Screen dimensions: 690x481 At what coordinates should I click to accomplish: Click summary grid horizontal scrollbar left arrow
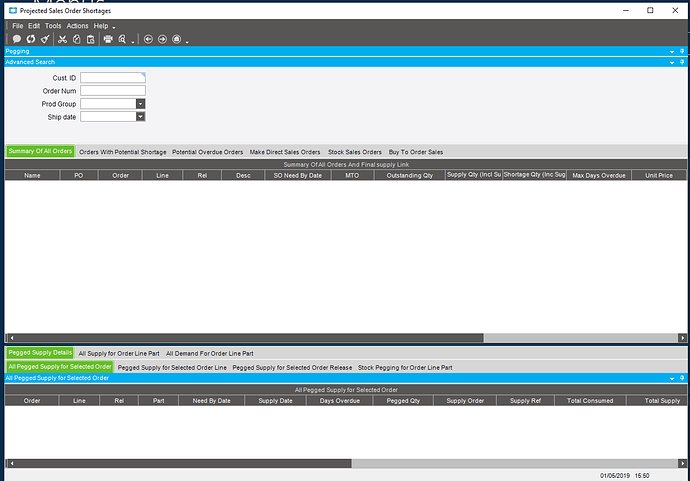(11, 338)
